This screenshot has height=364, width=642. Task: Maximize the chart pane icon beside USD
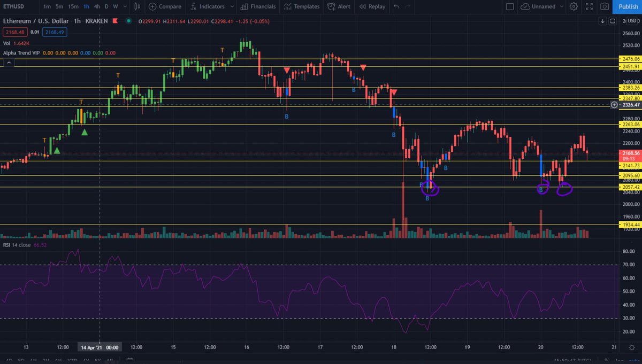[612, 21]
